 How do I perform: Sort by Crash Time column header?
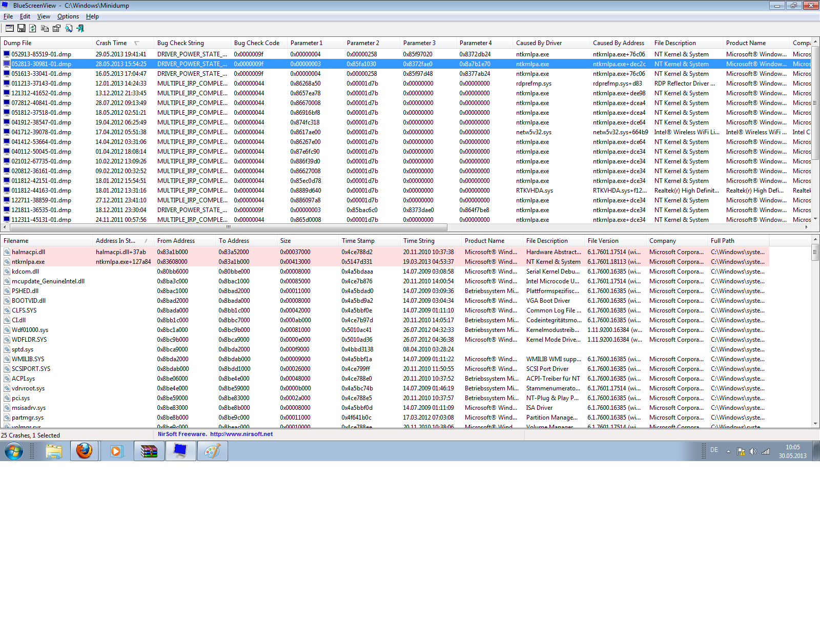(123, 43)
